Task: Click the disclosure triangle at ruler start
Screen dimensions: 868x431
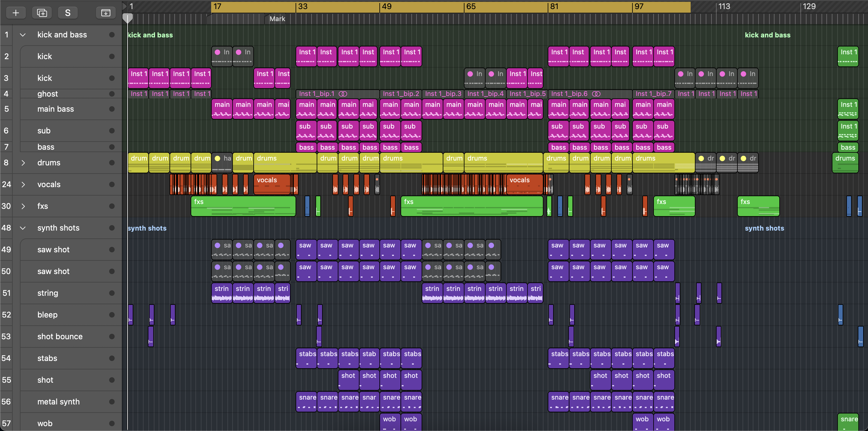Action: [124, 6]
